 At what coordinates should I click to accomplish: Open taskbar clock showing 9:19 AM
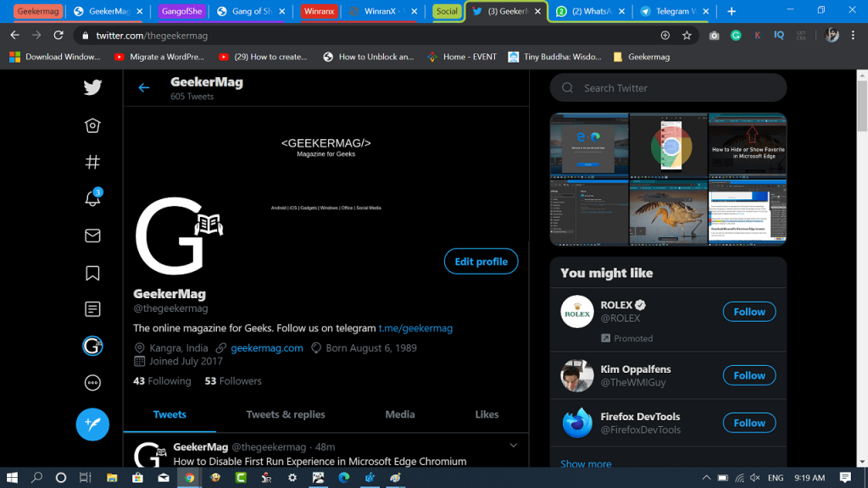(810, 478)
